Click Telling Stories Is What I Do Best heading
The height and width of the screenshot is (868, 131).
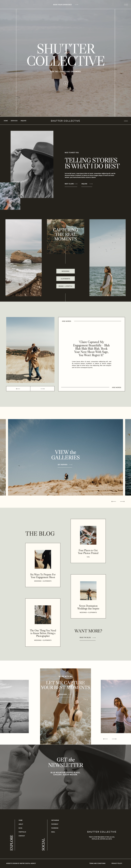(92, 163)
